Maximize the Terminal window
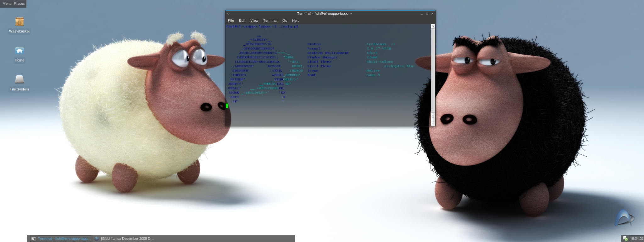 click(x=427, y=14)
